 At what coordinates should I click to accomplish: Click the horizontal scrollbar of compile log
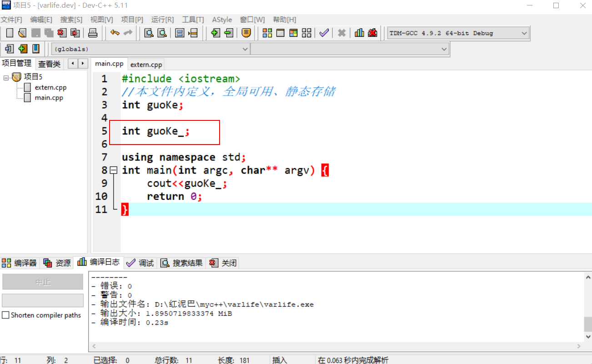coord(336,346)
